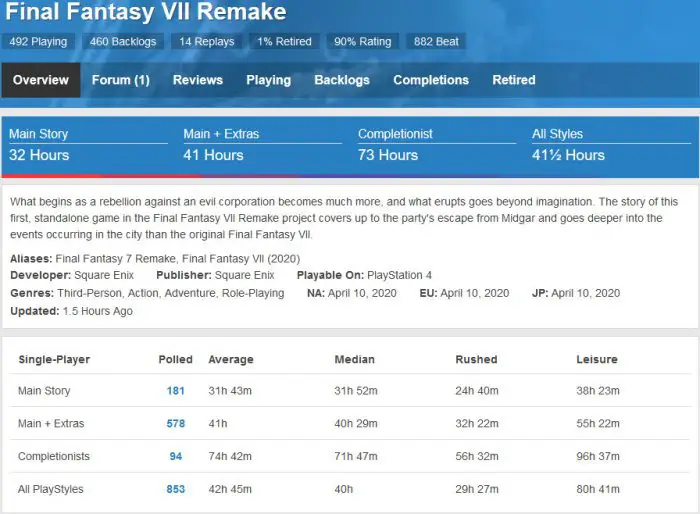Click the Rushed column header
Screen dimensions: 700x514
coord(476,359)
